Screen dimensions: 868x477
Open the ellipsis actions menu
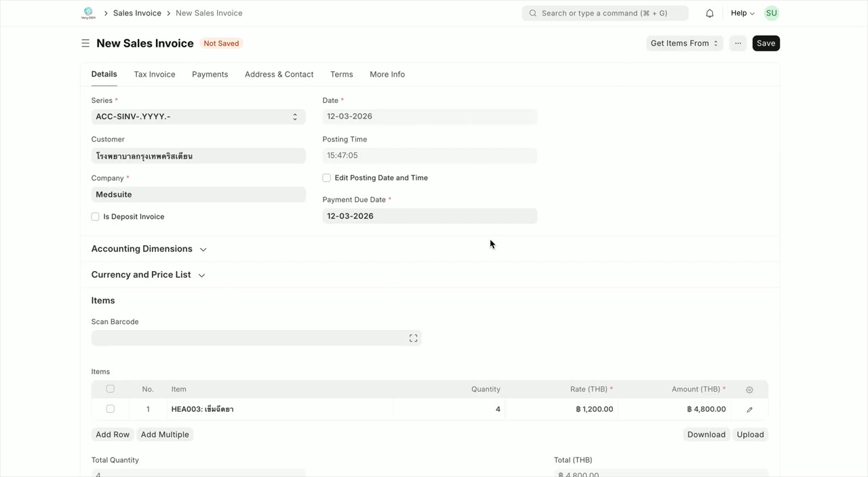(738, 43)
